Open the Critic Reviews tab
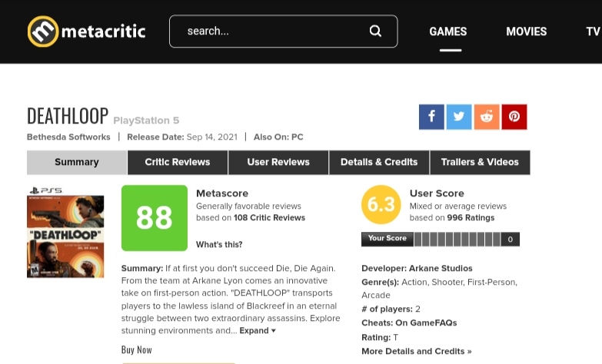Image resolution: width=602 pixels, height=364 pixels. (x=177, y=162)
